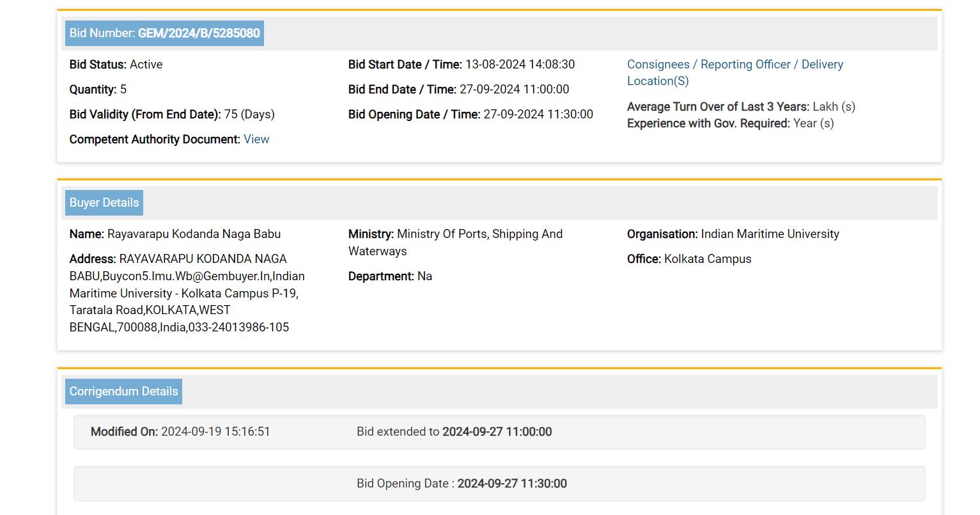Click the Modified On 2024-09-19 corrigendum row
This screenshot has height=515, width=980.
point(499,432)
